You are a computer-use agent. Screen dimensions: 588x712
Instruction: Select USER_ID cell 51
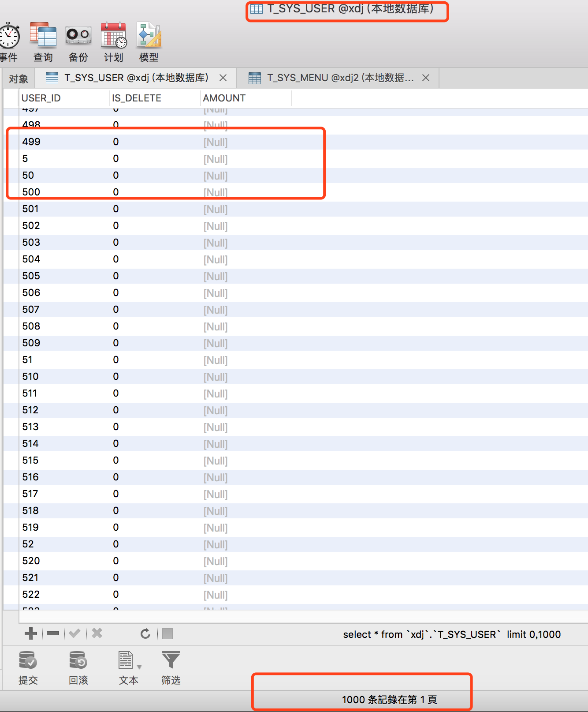coord(64,360)
